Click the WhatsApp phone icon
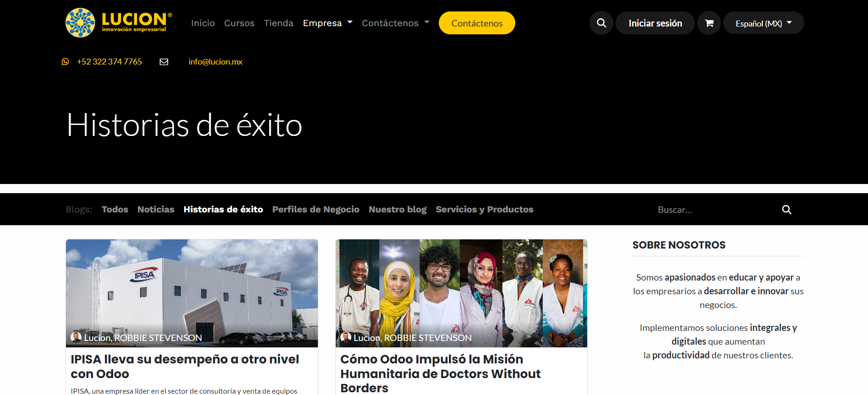This screenshot has height=395, width=868. (66, 62)
